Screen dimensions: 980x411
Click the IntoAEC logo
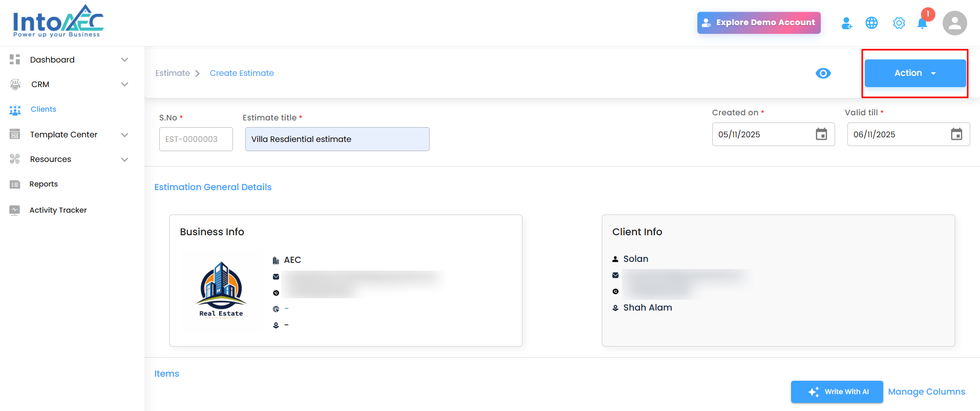pyautogui.click(x=58, y=22)
